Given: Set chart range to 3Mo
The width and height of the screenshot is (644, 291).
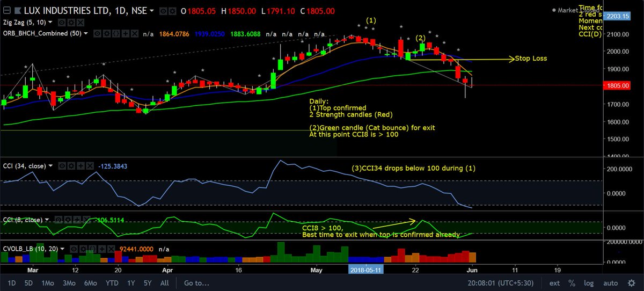Looking at the screenshot, I should tap(69, 283).
